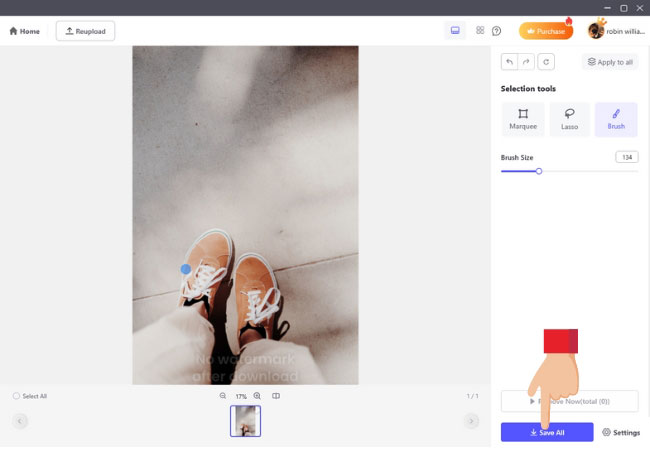This screenshot has width=650, height=450.
Task: Click the reset circular arrow icon
Action: pyautogui.click(x=545, y=62)
